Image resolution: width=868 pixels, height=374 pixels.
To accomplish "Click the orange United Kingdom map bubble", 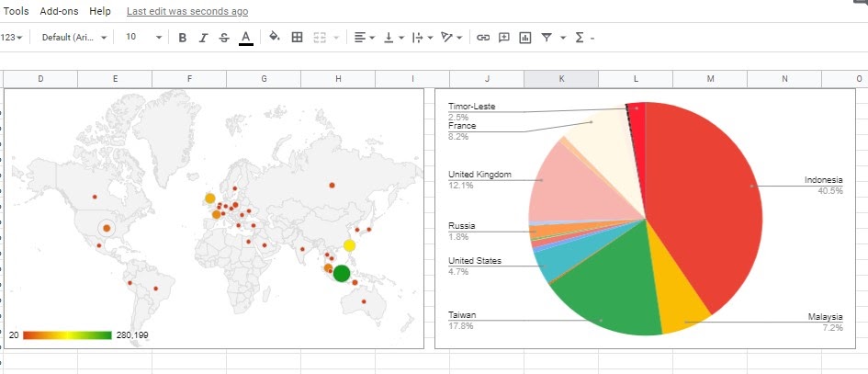I will coord(209,198).
